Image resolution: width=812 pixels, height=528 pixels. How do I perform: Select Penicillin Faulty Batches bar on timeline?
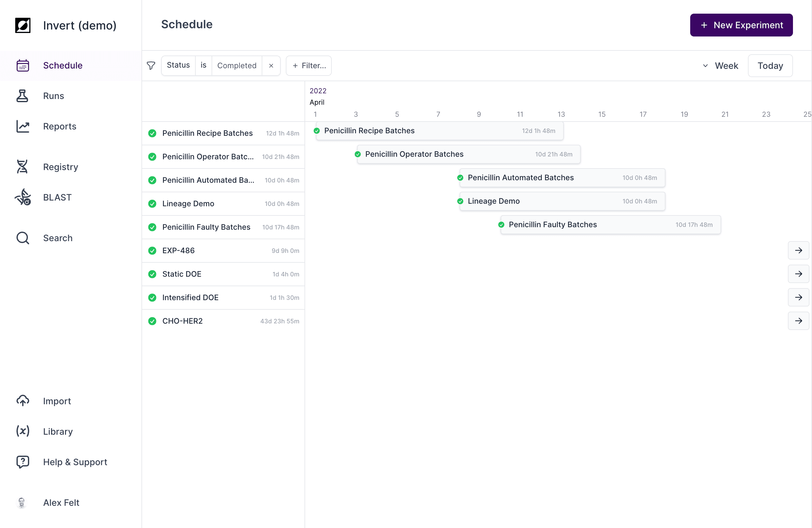611,225
